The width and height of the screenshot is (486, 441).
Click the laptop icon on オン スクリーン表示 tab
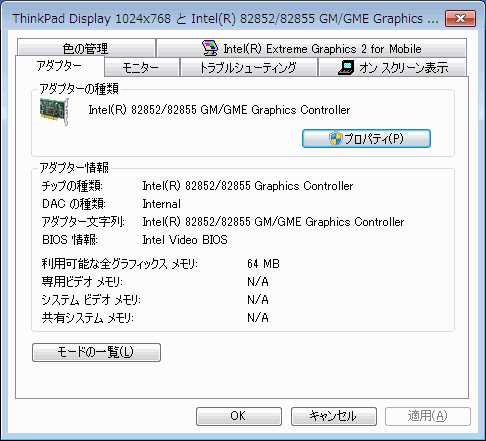pyautogui.click(x=346, y=67)
